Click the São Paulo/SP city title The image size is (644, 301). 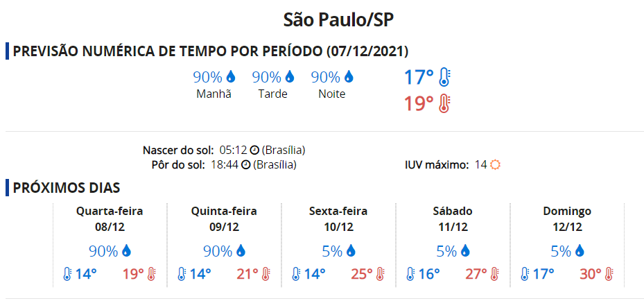[x=339, y=21]
